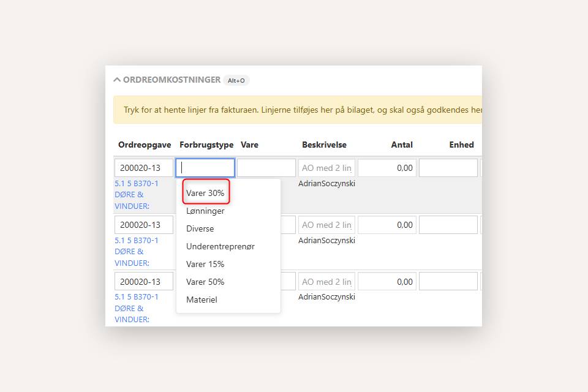Click the first row Enhed field
The image size is (588, 392).
[448, 168]
